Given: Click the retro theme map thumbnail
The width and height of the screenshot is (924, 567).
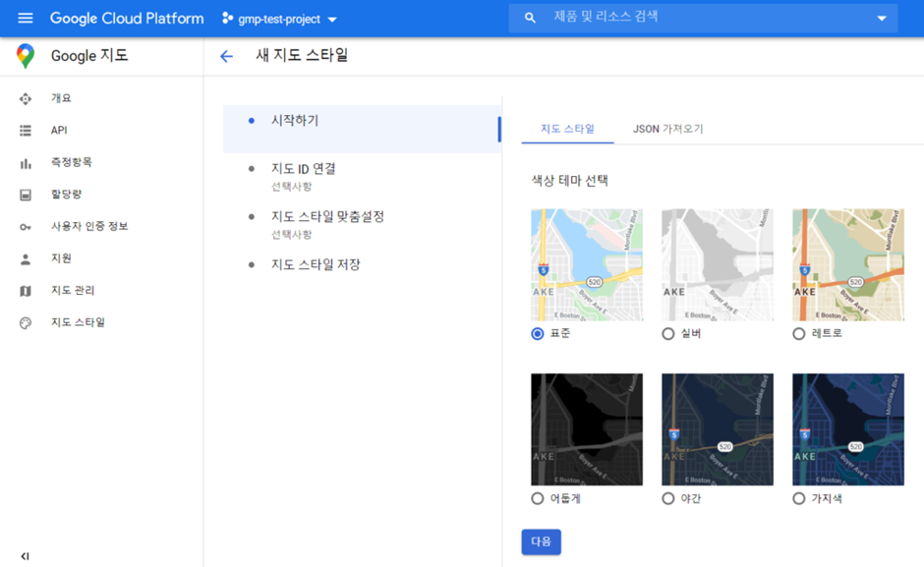Looking at the screenshot, I should [x=848, y=264].
